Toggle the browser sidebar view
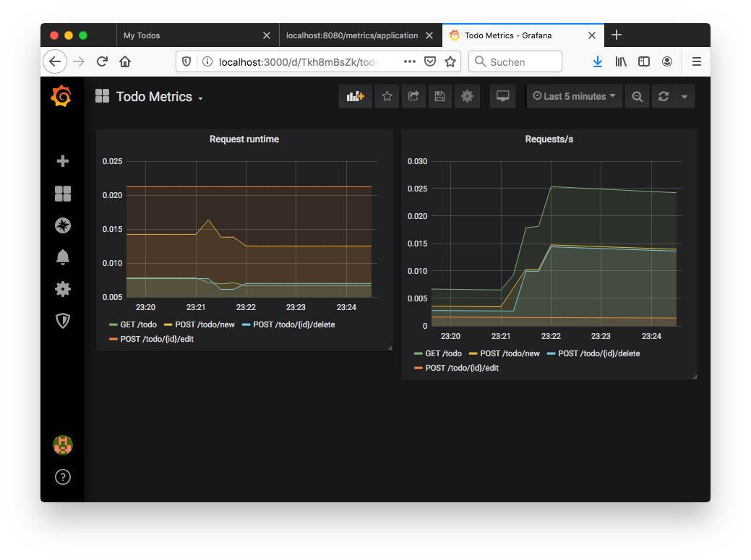This screenshot has width=751, height=560. click(x=644, y=61)
